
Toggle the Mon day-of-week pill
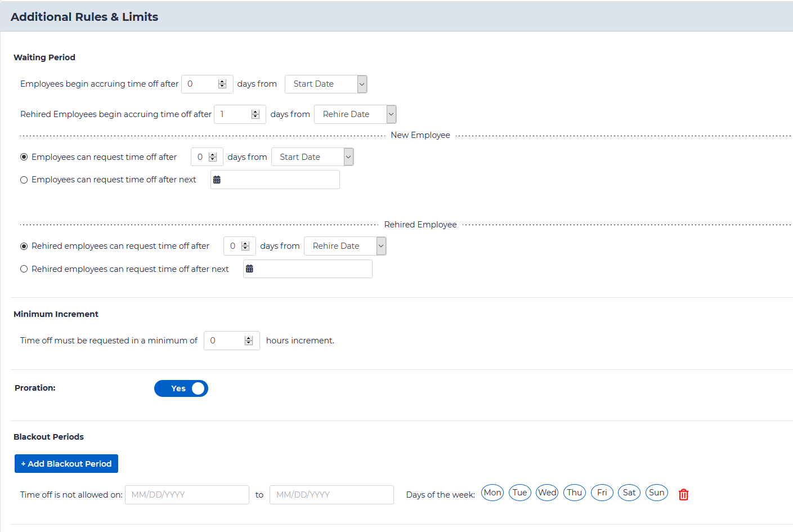pos(492,493)
